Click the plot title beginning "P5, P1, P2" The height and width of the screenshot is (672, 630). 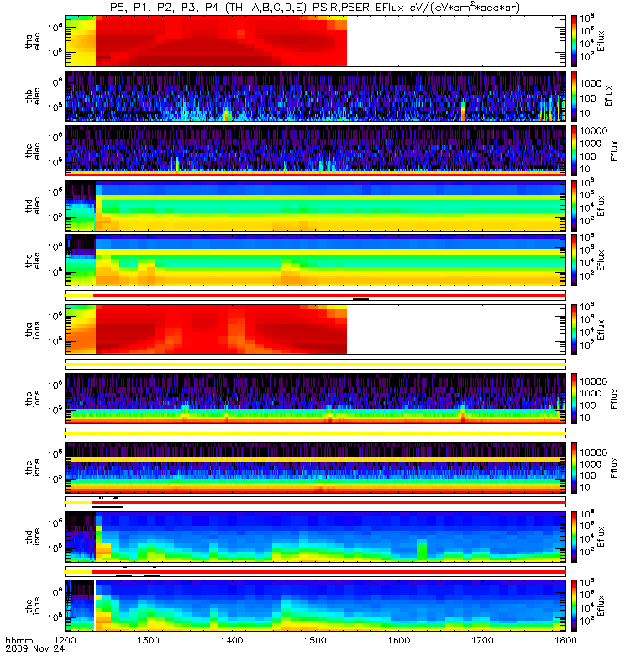tap(314, 8)
